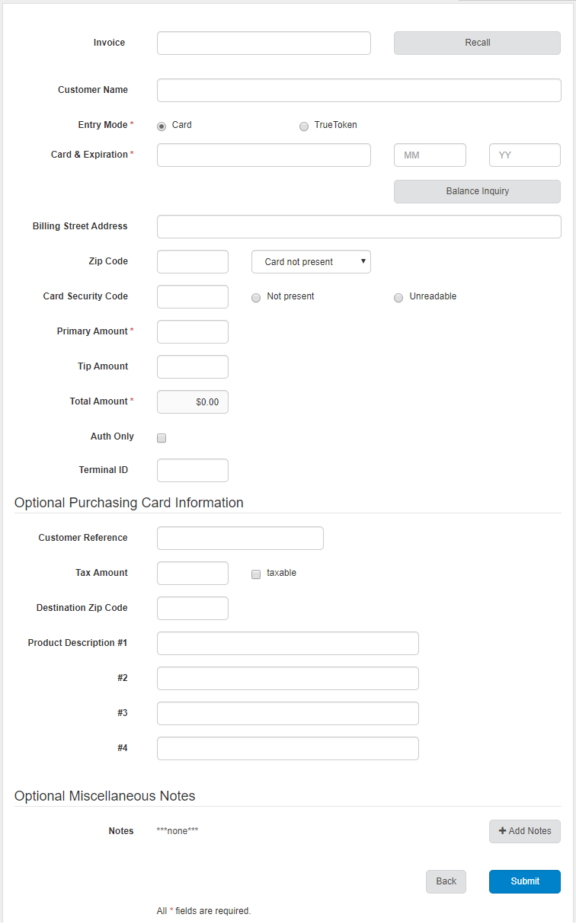The height and width of the screenshot is (924, 576).
Task: Click the plus Add Notes button
Action: coord(525,831)
